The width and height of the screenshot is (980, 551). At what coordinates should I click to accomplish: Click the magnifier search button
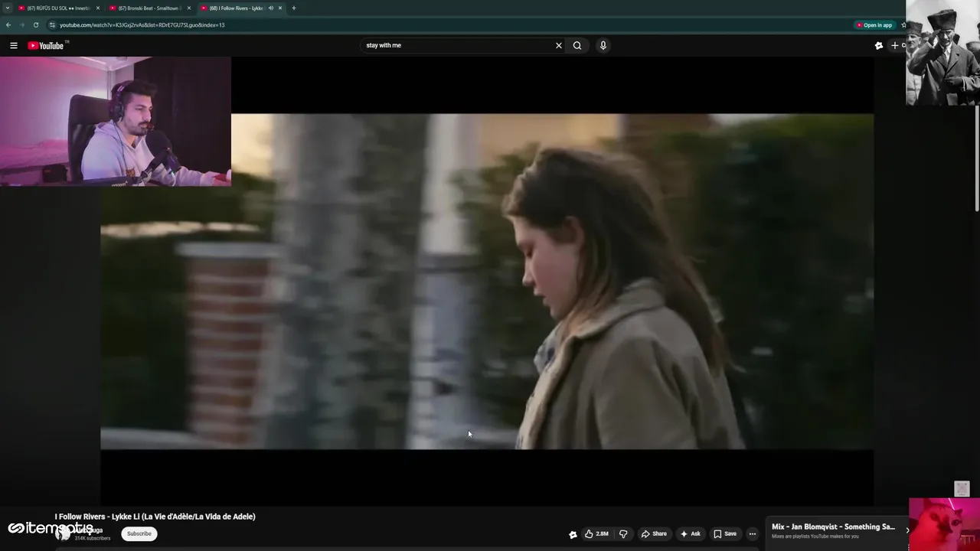(x=577, y=45)
